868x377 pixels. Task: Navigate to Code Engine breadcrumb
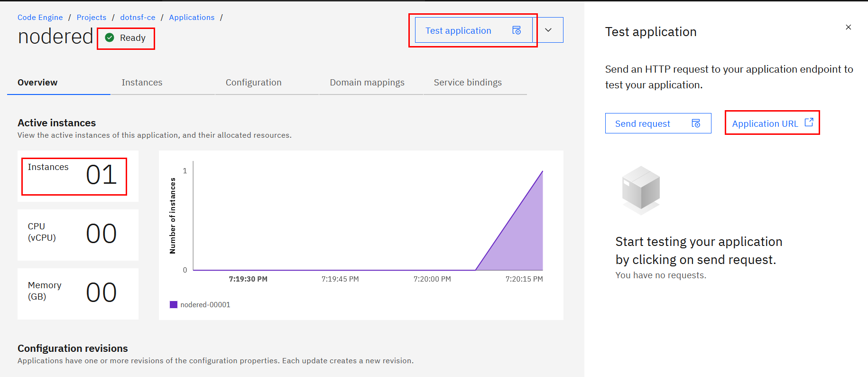click(x=40, y=18)
